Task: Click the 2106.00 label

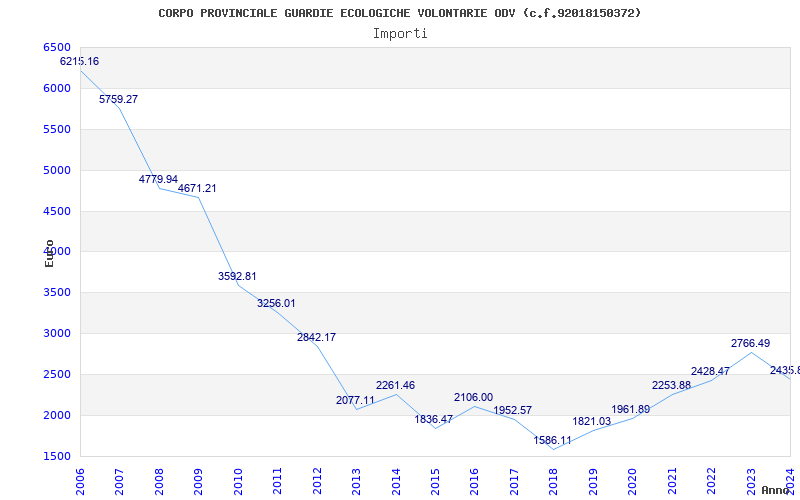Action: (x=473, y=397)
